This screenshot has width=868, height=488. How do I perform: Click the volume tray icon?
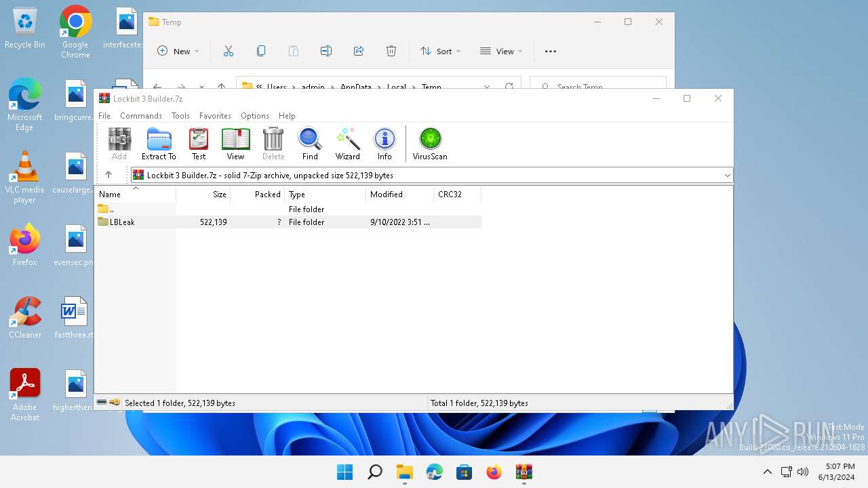(x=803, y=472)
